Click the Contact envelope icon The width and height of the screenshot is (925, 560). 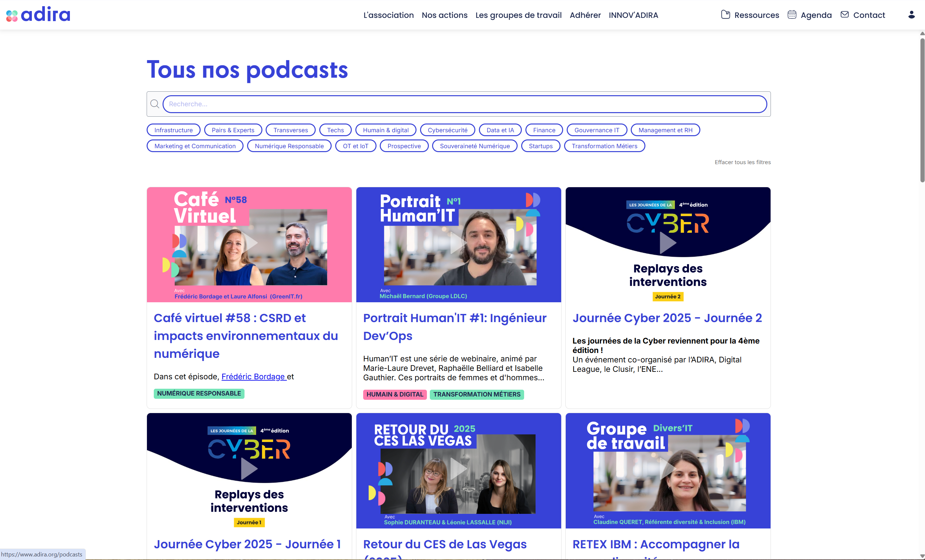pos(844,15)
